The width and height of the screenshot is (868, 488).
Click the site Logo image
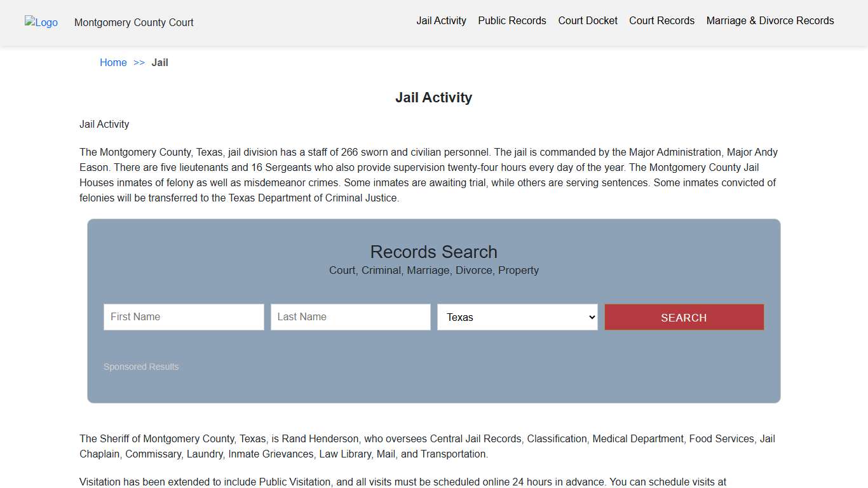[x=41, y=22]
